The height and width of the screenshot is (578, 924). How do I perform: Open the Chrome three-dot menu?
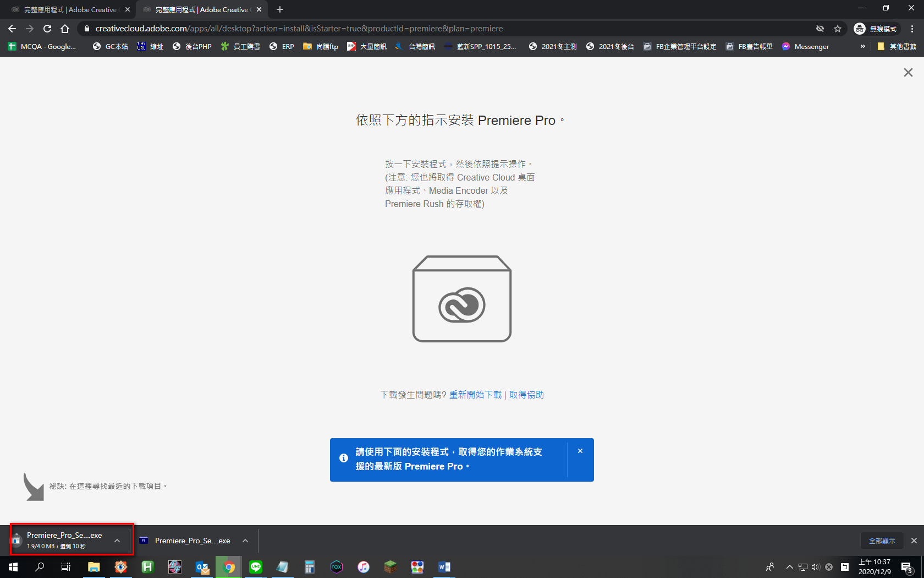coord(912,29)
